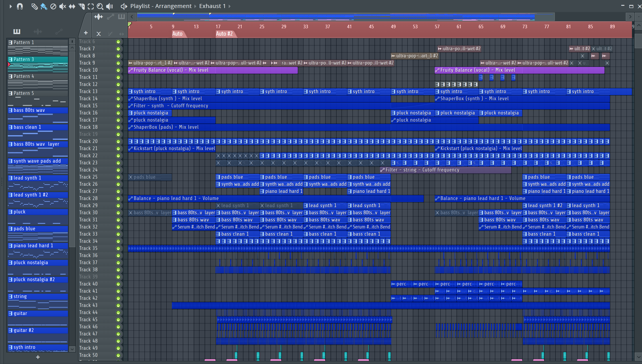Mute Track 10

(118, 70)
